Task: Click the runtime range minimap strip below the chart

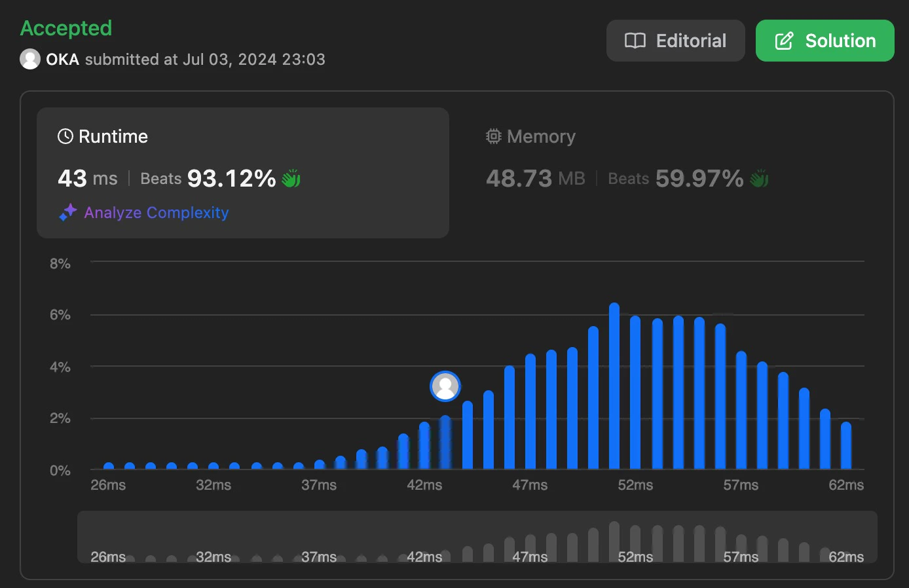Action: 477,537
